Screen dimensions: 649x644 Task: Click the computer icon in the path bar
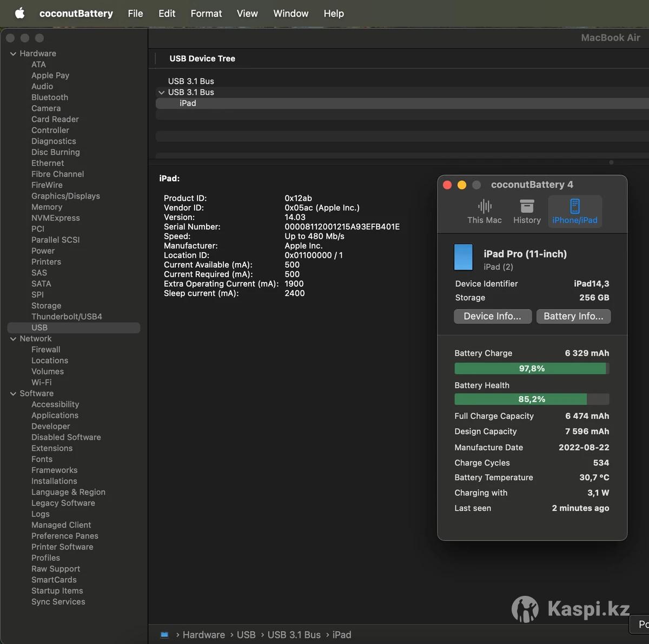(164, 635)
